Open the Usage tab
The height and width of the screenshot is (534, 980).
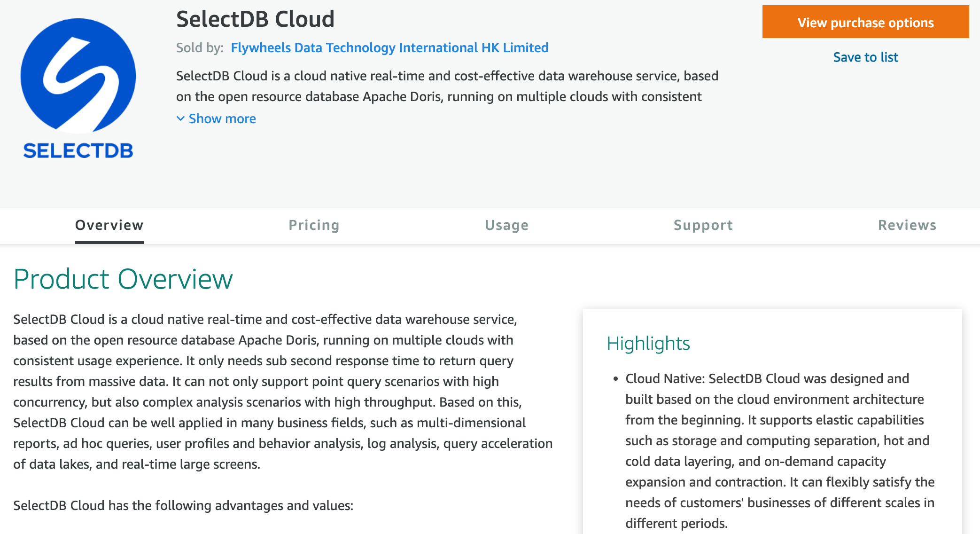pos(506,226)
